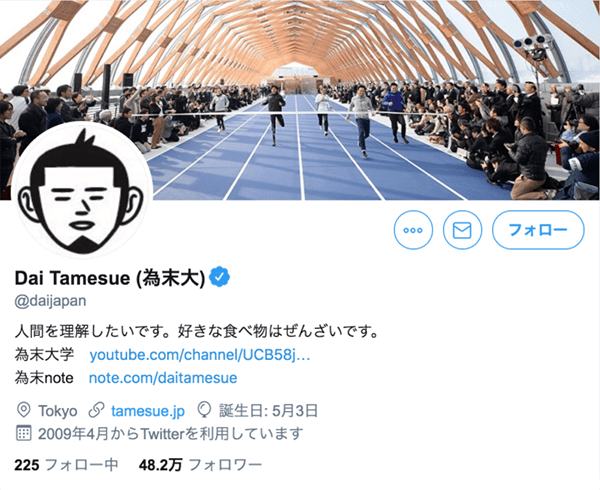View the 225 フォロー中 following list

[x=66, y=465]
